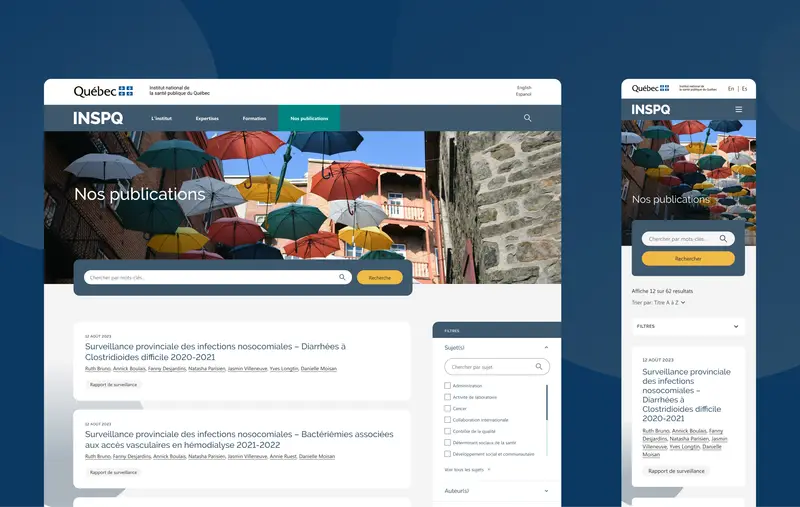Expand the FILTRES panel in mobile view
Screen dimensions: 800x507
[x=688, y=326]
